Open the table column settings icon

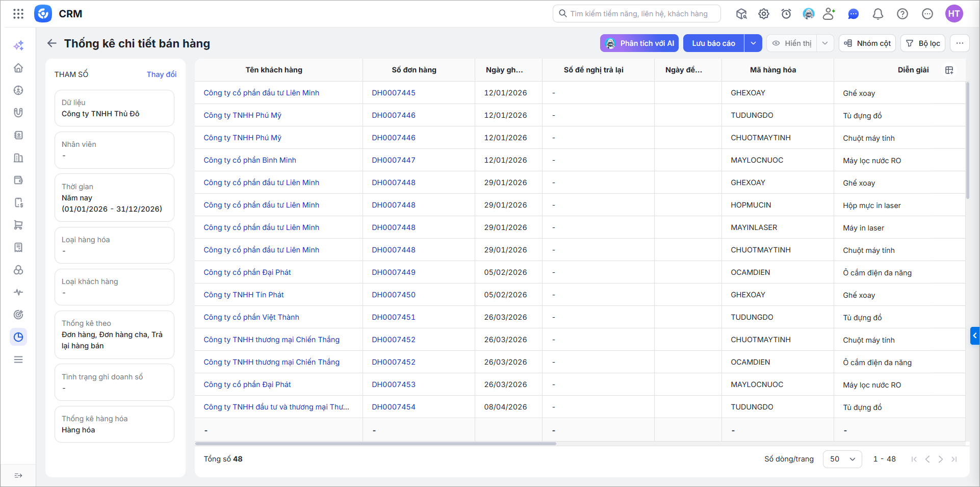pyautogui.click(x=949, y=70)
